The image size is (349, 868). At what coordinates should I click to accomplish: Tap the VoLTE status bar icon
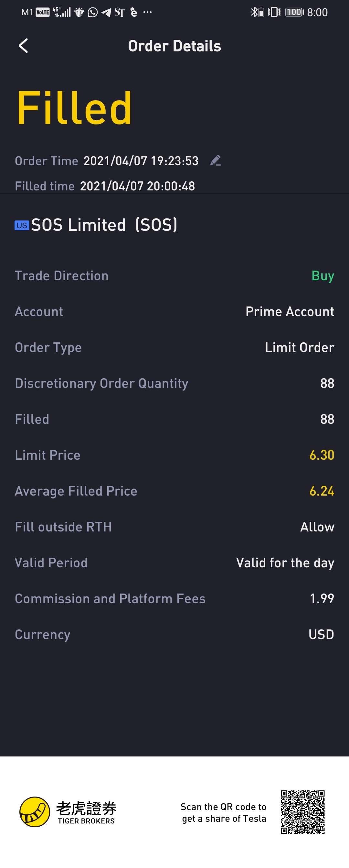43,13
